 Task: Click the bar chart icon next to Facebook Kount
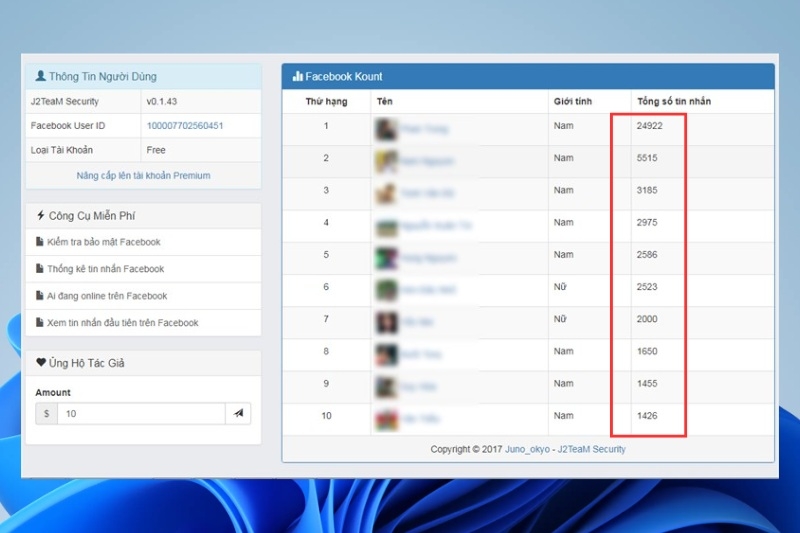click(x=297, y=77)
